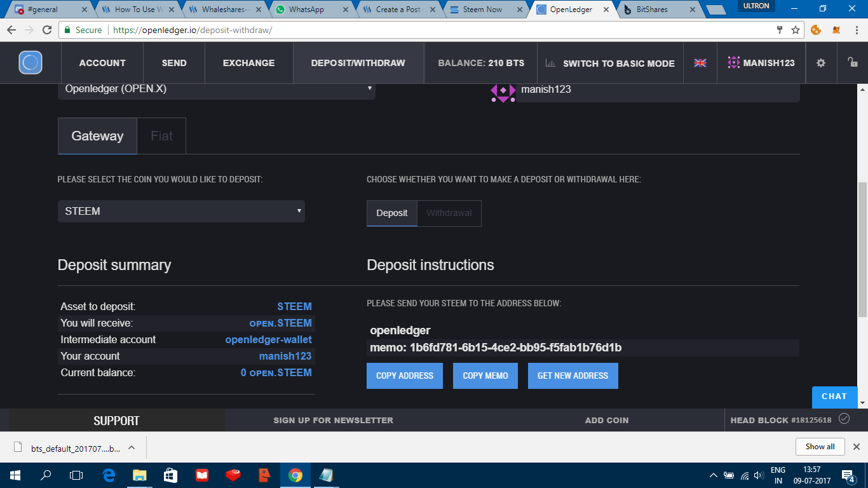Click GET NEW ADDRESS button
Screen dimensions: 868x488
573,376
